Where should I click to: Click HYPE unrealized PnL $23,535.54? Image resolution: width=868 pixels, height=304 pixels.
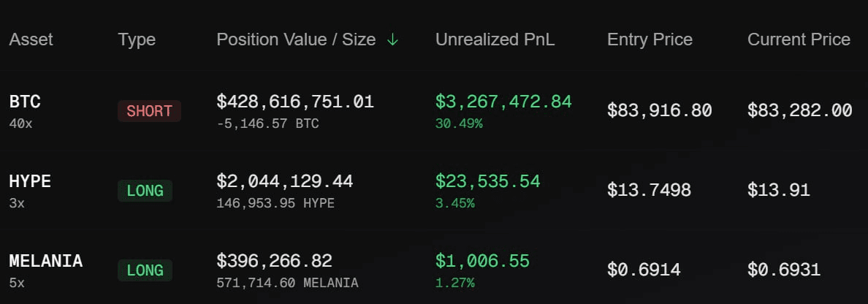[487, 182]
